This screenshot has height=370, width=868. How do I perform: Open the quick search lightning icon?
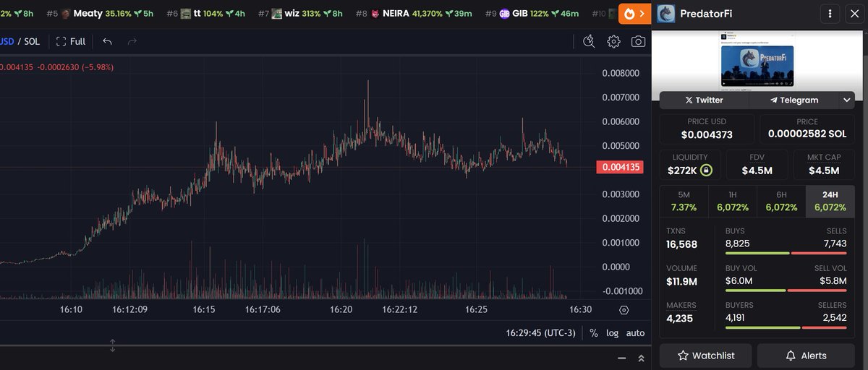pyautogui.click(x=589, y=41)
